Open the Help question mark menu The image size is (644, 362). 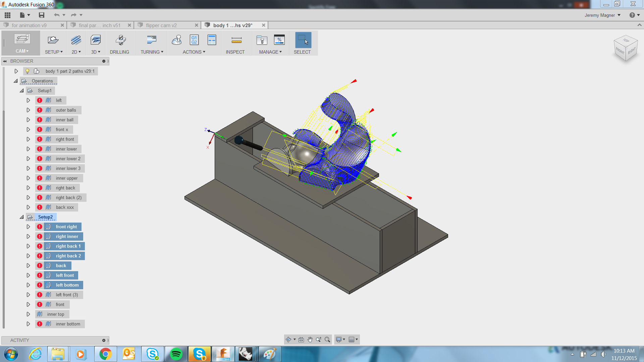coord(635,15)
